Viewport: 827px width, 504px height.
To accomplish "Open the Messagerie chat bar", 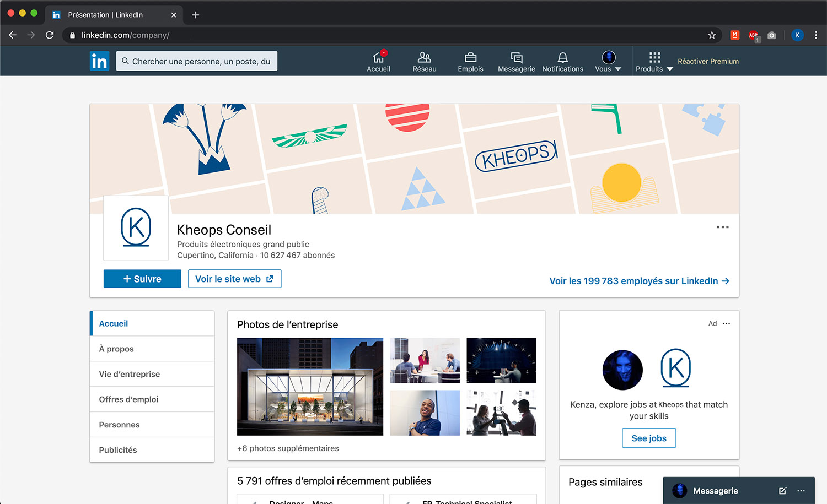I will pyautogui.click(x=739, y=490).
